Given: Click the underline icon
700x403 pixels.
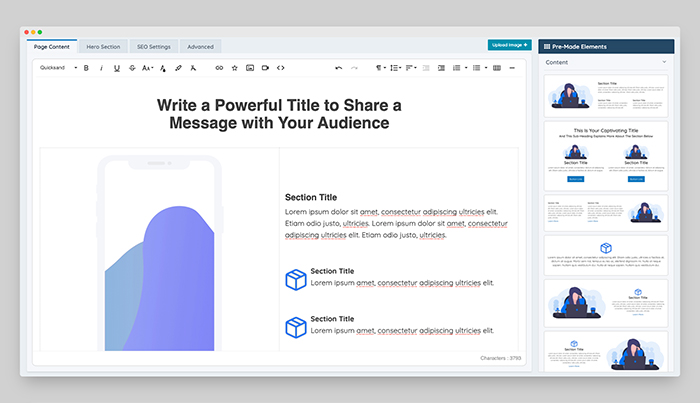Looking at the screenshot, I should (117, 68).
